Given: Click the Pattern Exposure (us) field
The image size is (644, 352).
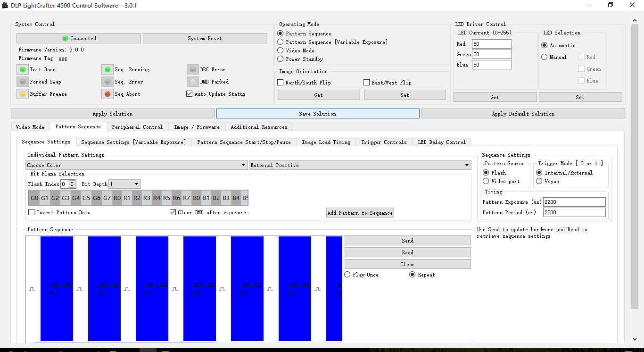Looking at the screenshot, I should [574, 202].
